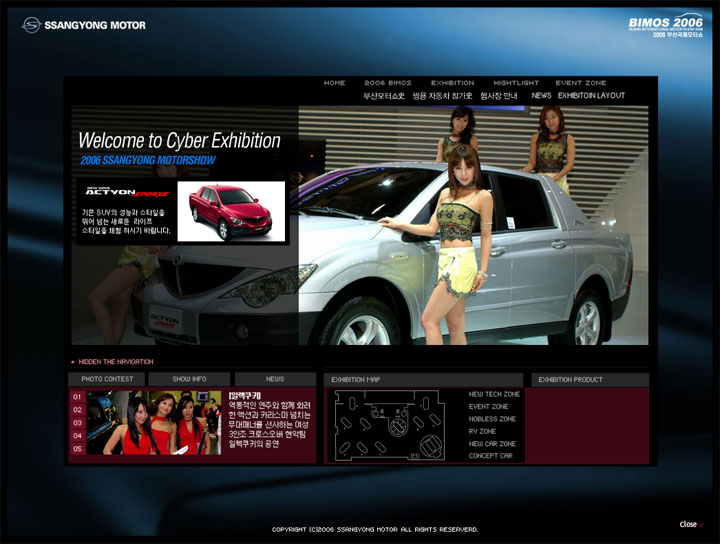The height and width of the screenshot is (544, 720).
Task: Click the red Actyon pickup thumbnail
Action: pos(231,211)
